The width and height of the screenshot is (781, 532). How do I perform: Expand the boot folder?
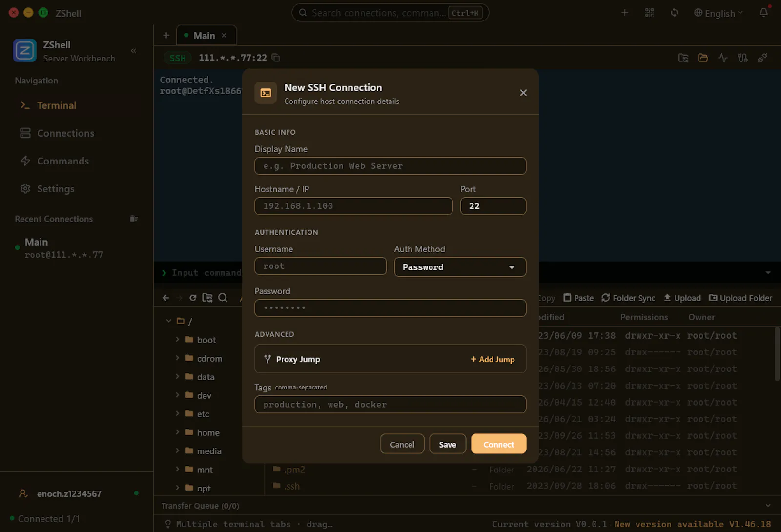[x=177, y=339]
